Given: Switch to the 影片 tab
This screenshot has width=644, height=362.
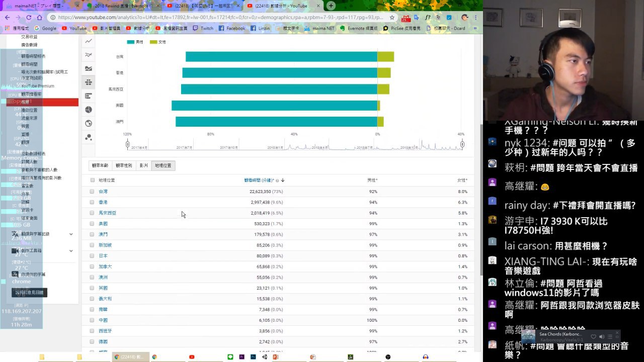Looking at the screenshot, I should coord(144,165).
